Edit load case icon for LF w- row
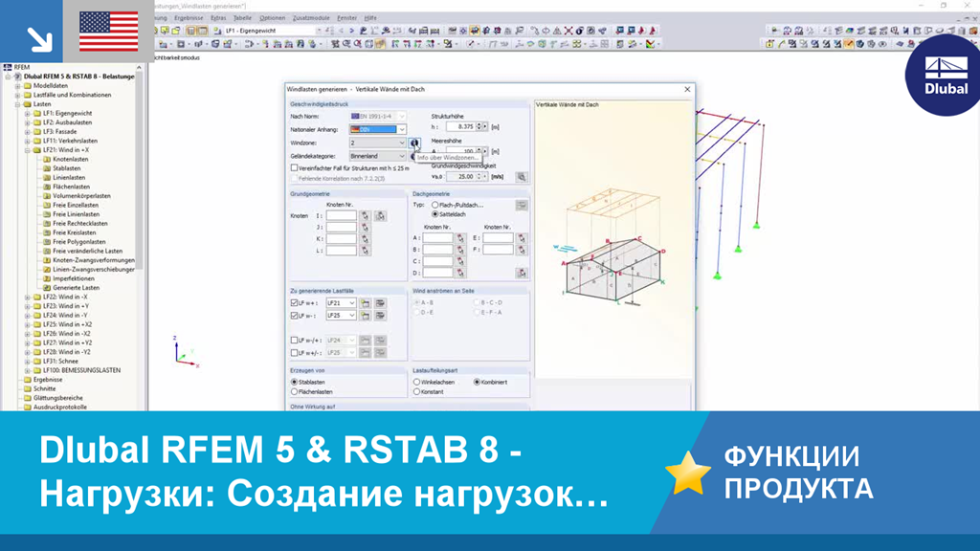 tap(380, 316)
